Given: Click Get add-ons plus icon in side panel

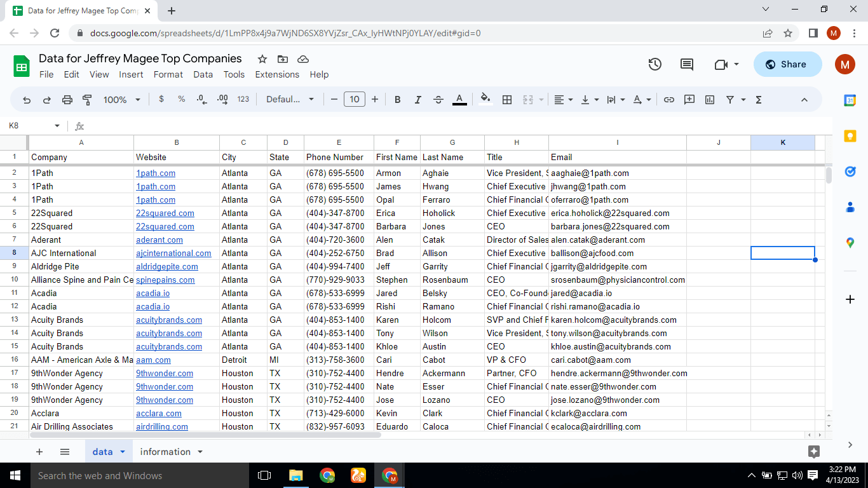Looking at the screenshot, I should click(x=850, y=299).
